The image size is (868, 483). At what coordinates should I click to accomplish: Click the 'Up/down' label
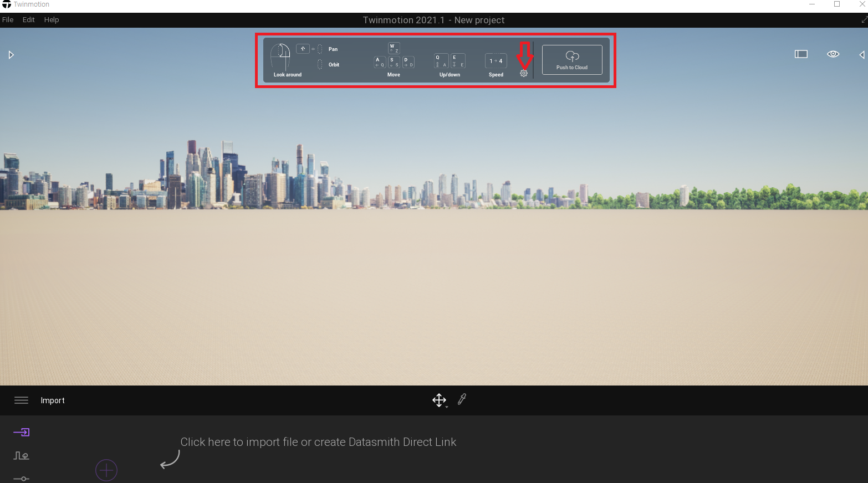point(450,75)
